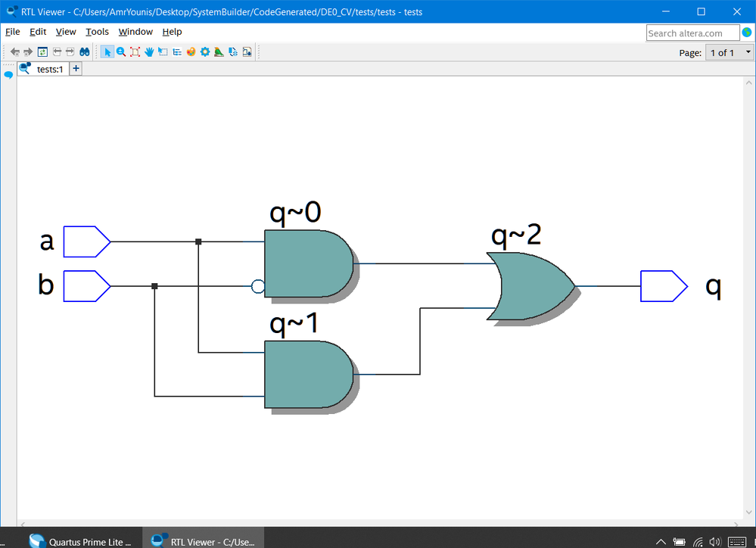This screenshot has width=756, height=548.
Task: Open the View menu
Action: click(66, 32)
